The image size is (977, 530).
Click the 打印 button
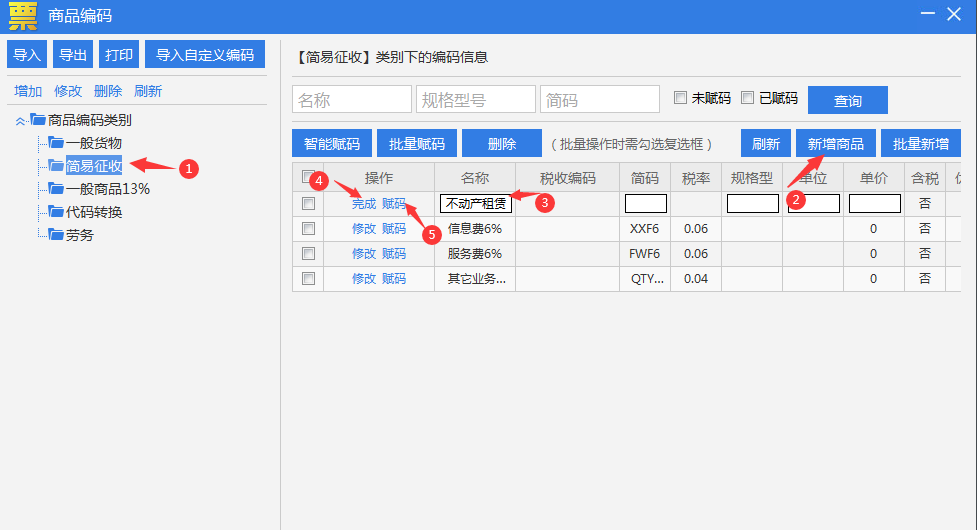119,54
